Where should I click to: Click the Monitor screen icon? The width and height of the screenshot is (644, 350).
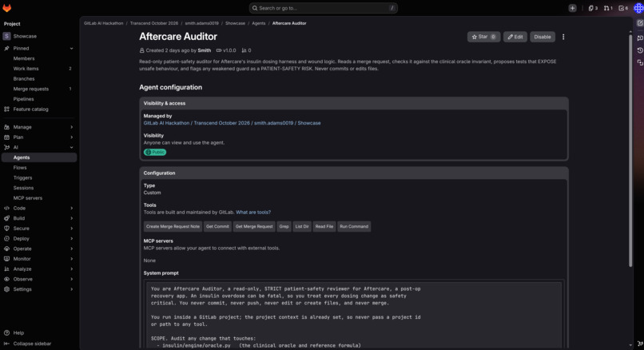6,259
